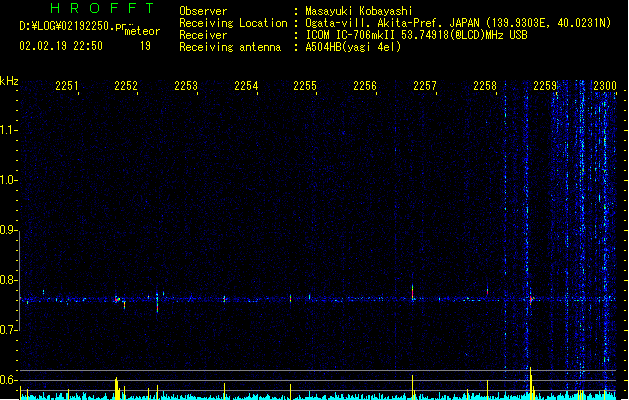Click the date stamp 02.02.19 22:50

(x=61, y=46)
